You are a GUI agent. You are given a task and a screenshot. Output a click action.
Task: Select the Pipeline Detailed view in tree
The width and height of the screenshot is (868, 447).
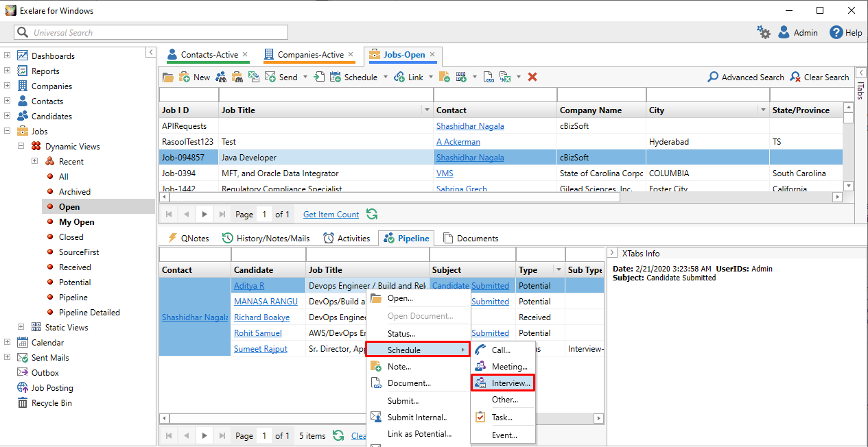point(89,312)
